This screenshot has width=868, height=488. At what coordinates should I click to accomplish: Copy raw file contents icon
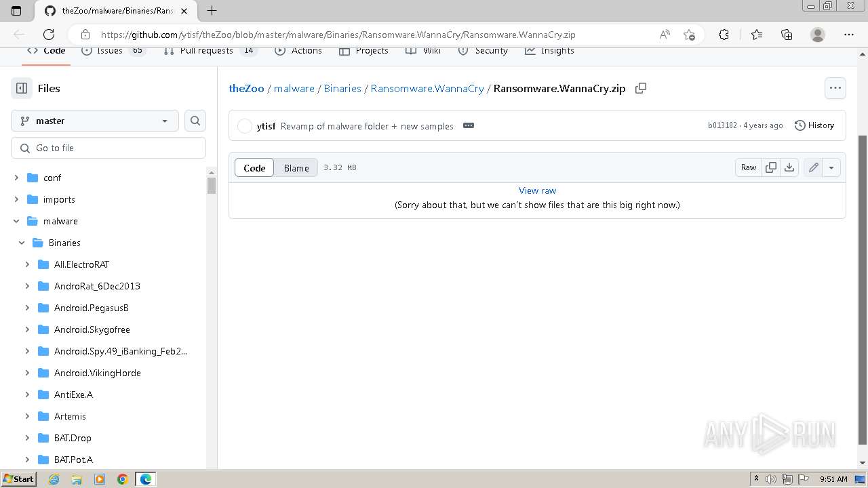click(771, 167)
